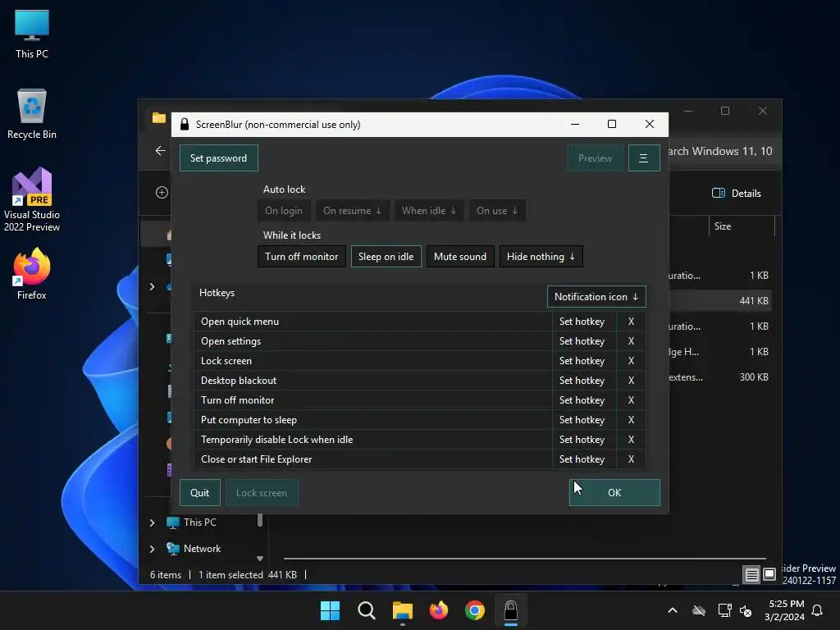Clear hotkey for Put computer to sleep
This screenshot has width=840, height=630.
pyautogui.click(x=631, y=420)
